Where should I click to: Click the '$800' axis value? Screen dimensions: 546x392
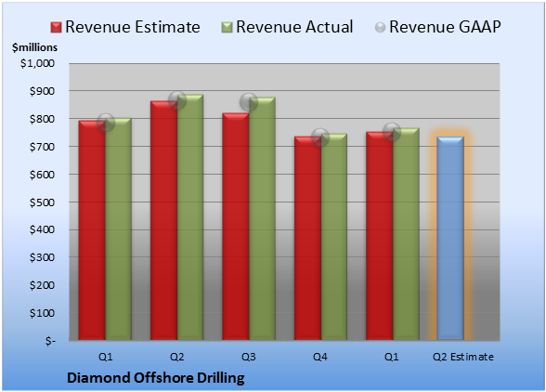(42, 119)
